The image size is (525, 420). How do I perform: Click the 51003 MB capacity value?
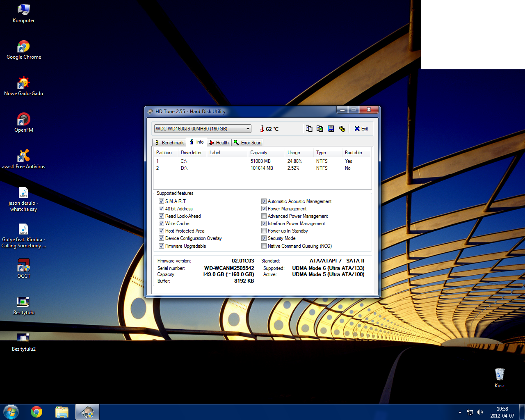260,161
